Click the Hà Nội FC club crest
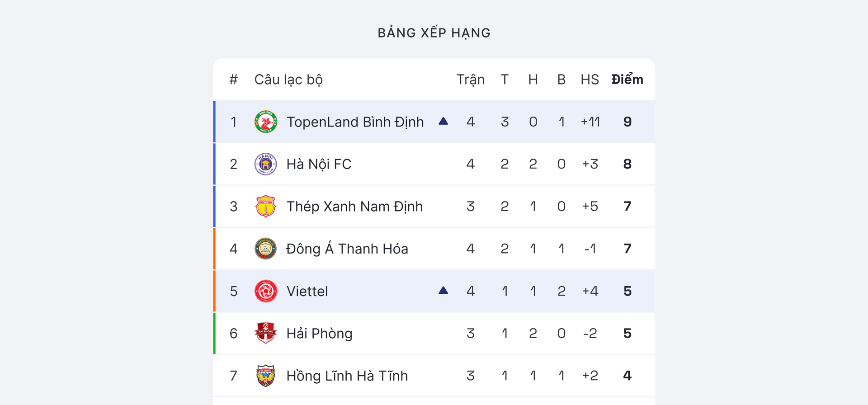 (265, 164)
